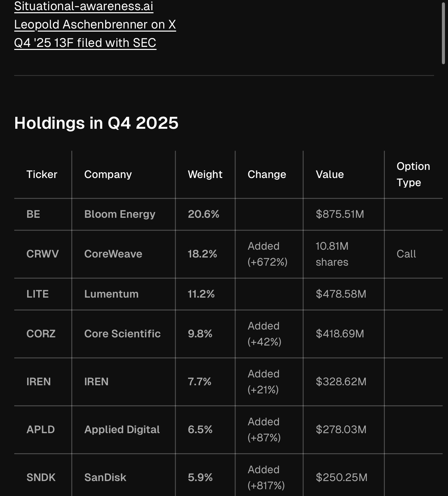Click the Core Scientific company name
Screen dimensions: 448x496
122,334
